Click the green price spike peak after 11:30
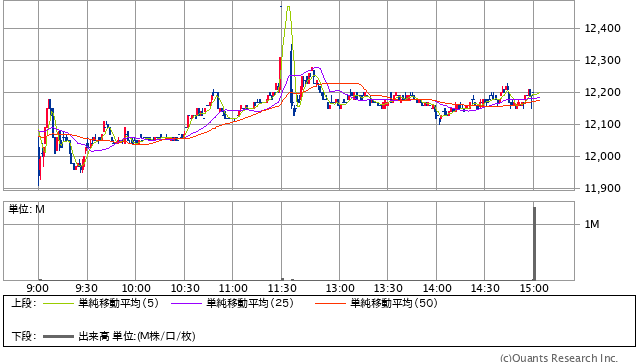Viewport: 638px width, 362px height. (x=288, y=7)
